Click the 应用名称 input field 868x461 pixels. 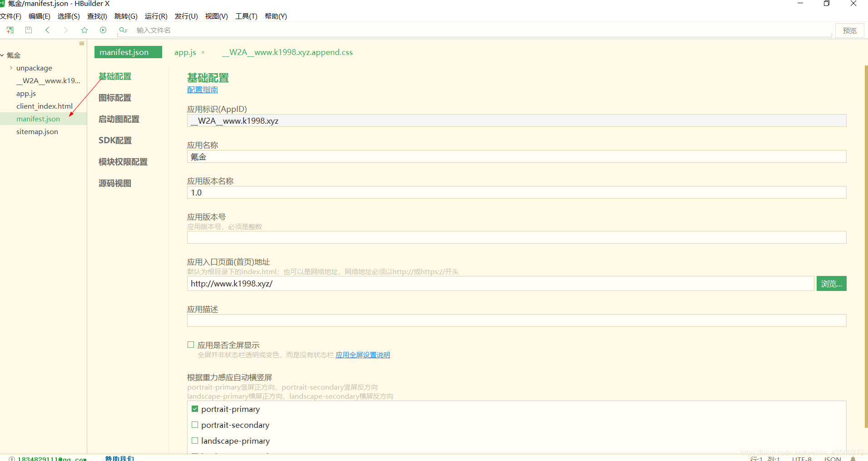click(516, 156)
